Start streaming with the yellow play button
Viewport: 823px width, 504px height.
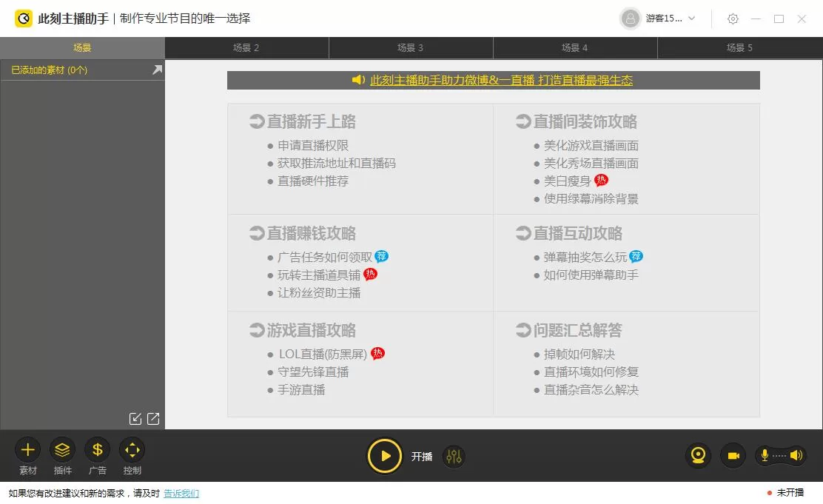[385, 456]
